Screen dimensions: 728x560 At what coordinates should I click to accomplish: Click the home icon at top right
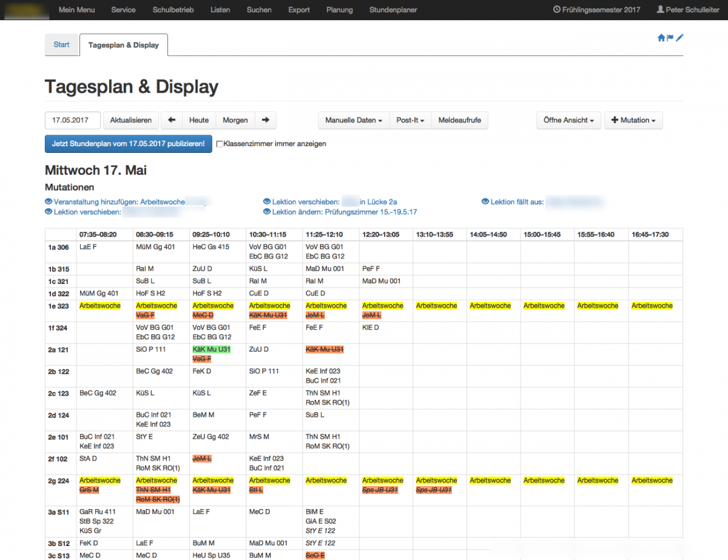coord(661,38)
